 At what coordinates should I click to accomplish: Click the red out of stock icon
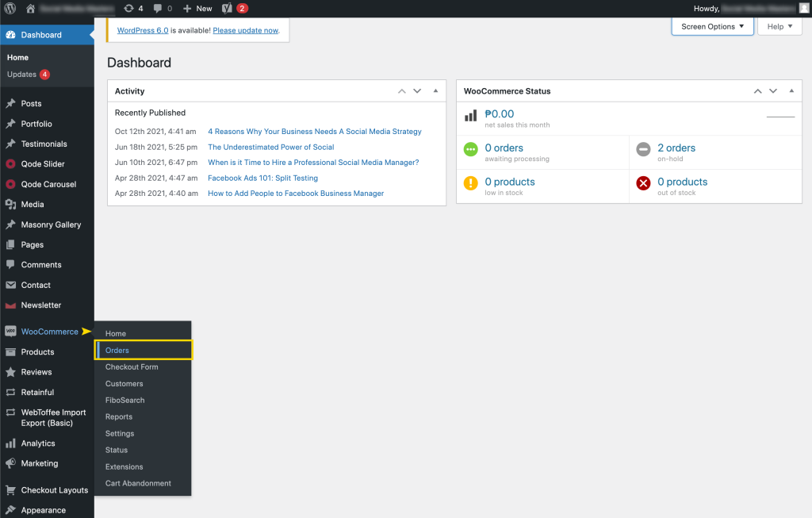(643, 184)
